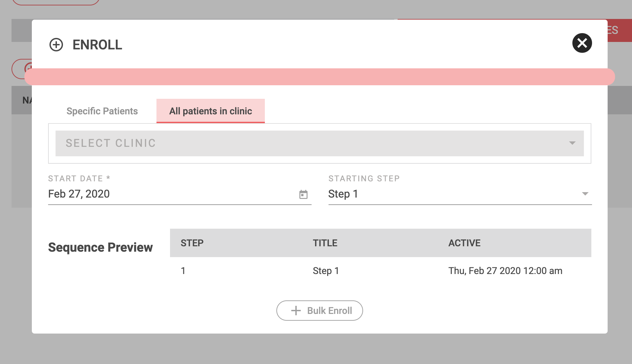Click the Bulk Enroll button
Screen dimensions: 632x364
(x=319, y=310)
